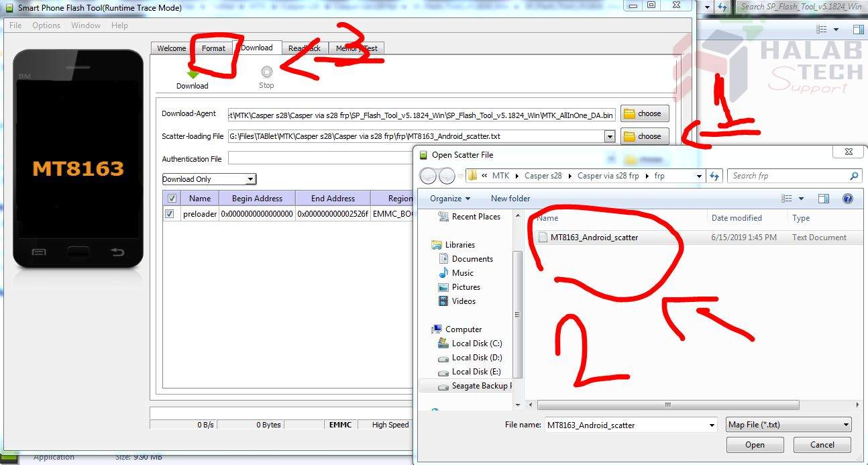Click the Scatter-loading File choose button
The height and width of the screenshot is (465, 868).
[x=645, y=136]
